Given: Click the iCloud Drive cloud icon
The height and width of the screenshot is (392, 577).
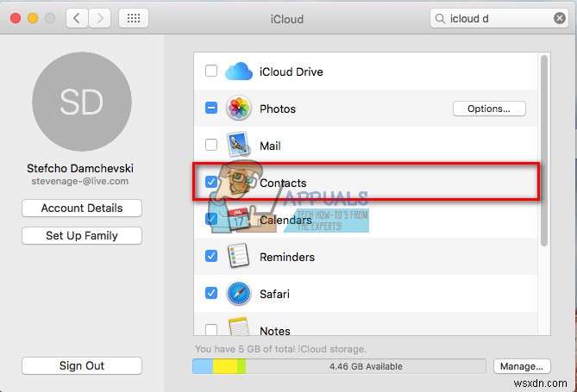Looking at the screenshot, I should (239, 72).
